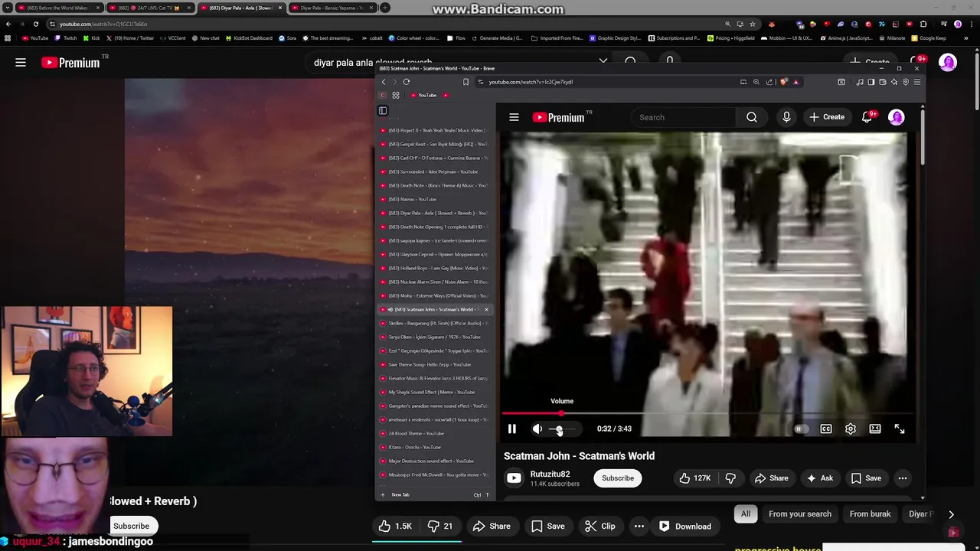Select the From your search chip
This screenshot has height=551, width=980.
click(x=800, y=514)
